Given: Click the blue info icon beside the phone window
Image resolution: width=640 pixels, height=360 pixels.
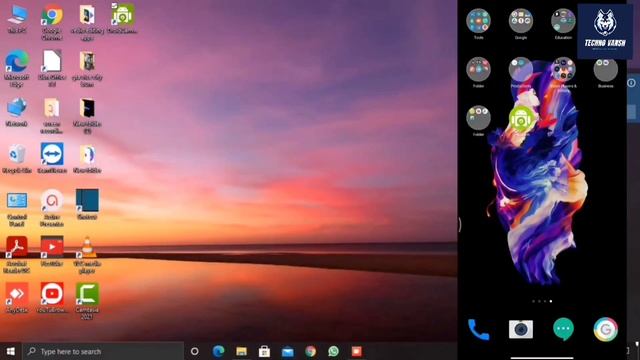Looking at the screenshot, I should 631,83.
